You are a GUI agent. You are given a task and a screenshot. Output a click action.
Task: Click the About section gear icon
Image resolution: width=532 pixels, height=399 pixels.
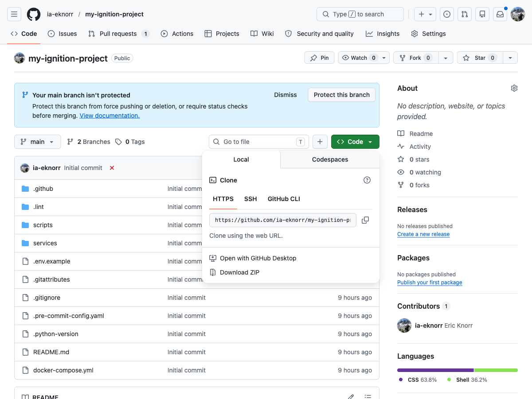point(514,88)
